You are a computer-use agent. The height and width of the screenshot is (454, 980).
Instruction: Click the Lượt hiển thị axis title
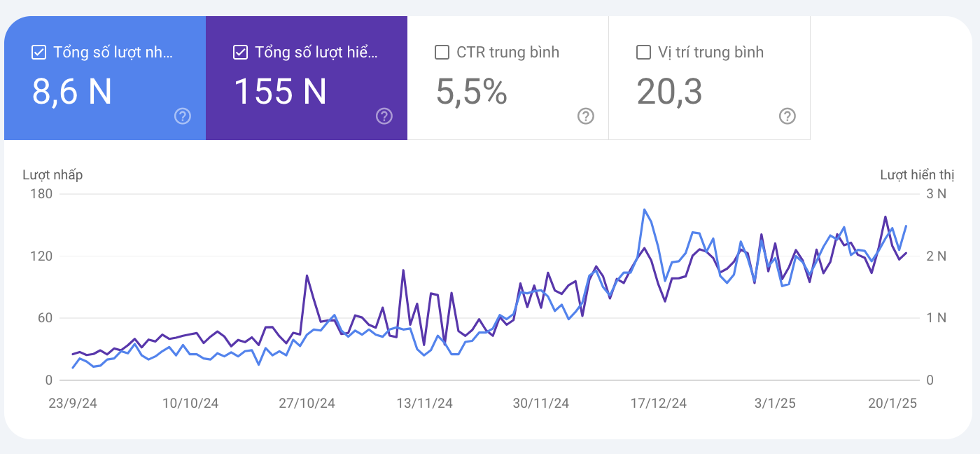pos(917,175)
